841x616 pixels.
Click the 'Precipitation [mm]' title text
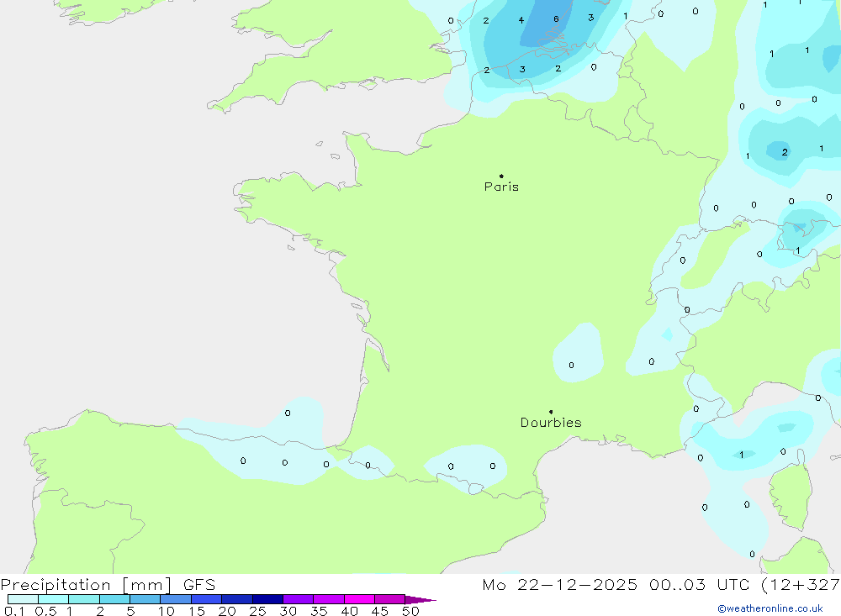pyautogui.click(x=86, y=585)
